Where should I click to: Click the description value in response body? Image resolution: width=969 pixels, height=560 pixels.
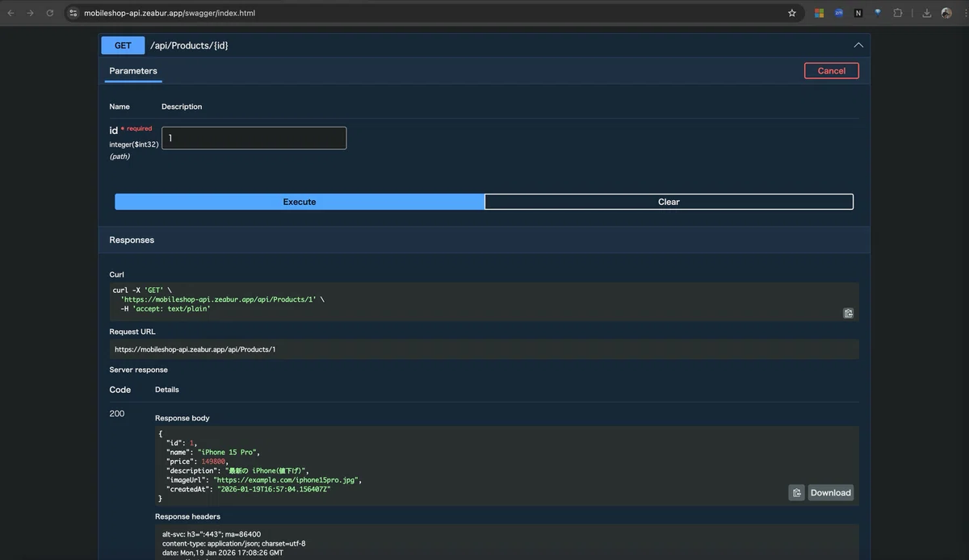click(266, 470)
